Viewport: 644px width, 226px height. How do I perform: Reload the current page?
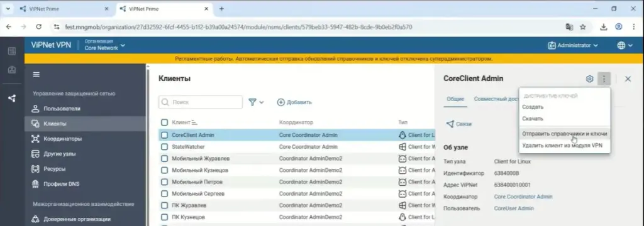point(38,26)
